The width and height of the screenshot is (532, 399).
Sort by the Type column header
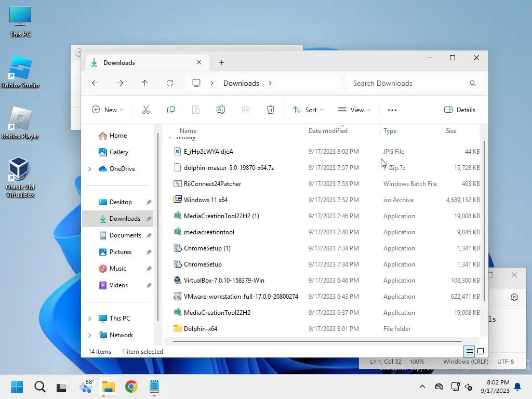click(x=390, y=130)
